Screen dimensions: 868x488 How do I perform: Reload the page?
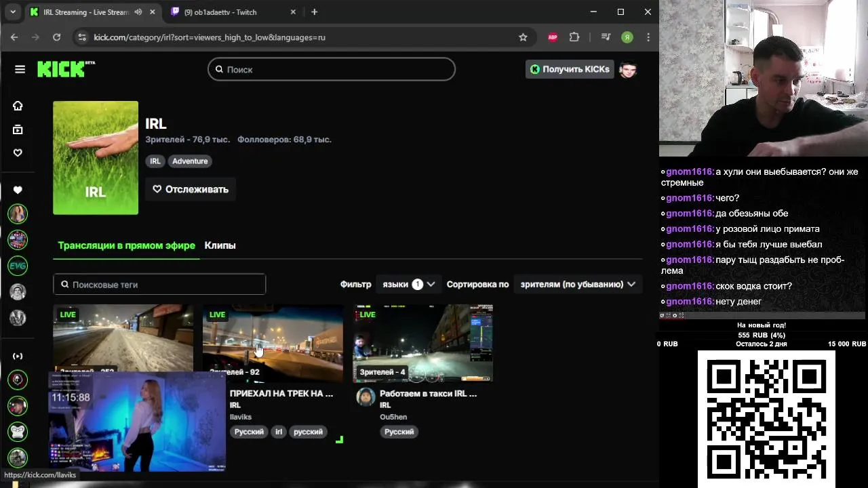[x=56, y=37]
